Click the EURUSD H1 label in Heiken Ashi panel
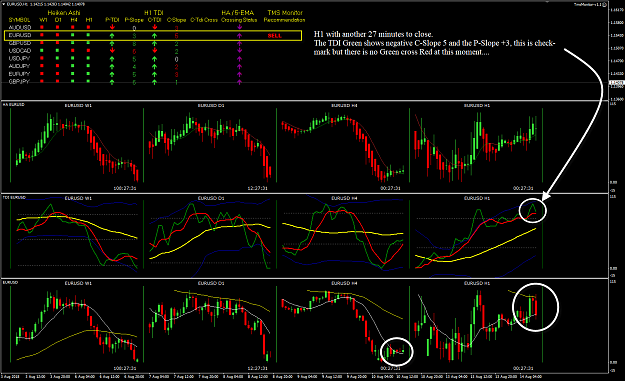 click(x=477, y=106)
